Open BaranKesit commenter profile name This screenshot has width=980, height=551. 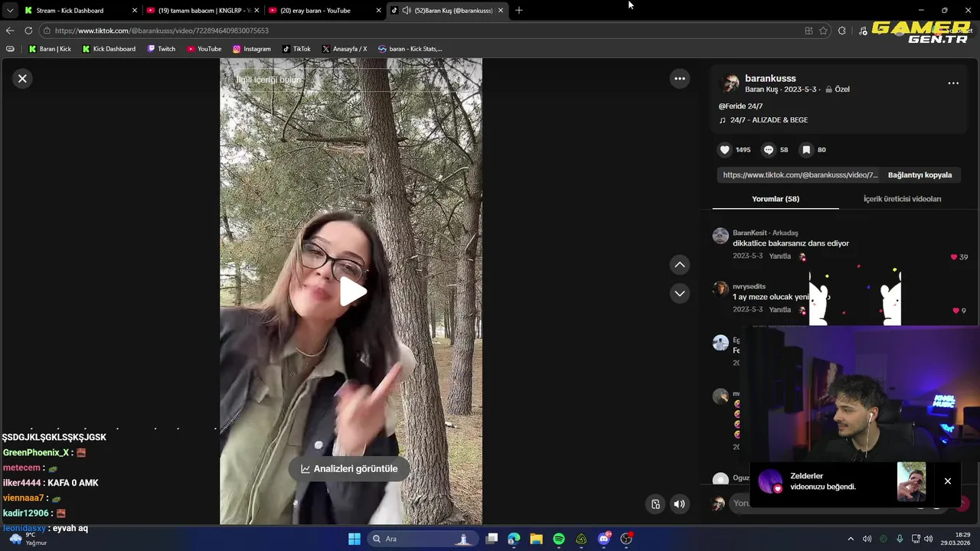point(750,233)
